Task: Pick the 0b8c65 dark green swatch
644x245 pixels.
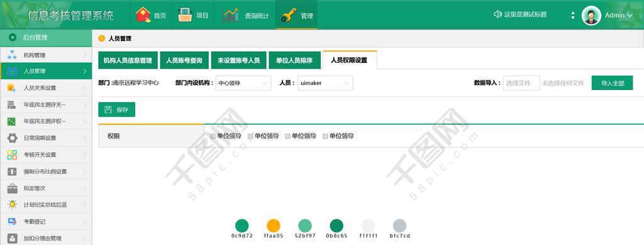Action: point(336,225)
